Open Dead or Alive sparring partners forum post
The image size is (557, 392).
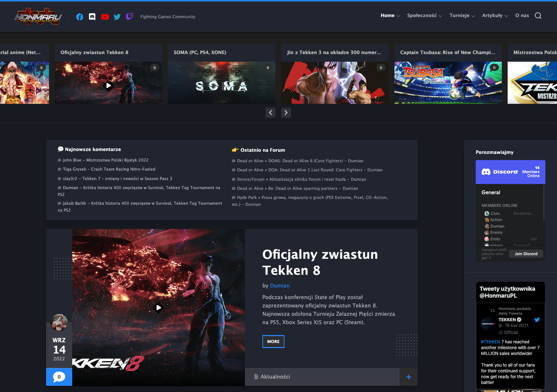tap(298, 188)
